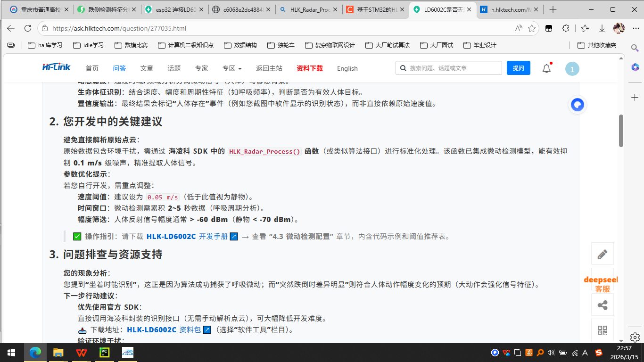The width and height of the screenshot is (644, 362).
Task: Open the 其他收藏夹 bookmarks folder
Action: coord(597,45)
